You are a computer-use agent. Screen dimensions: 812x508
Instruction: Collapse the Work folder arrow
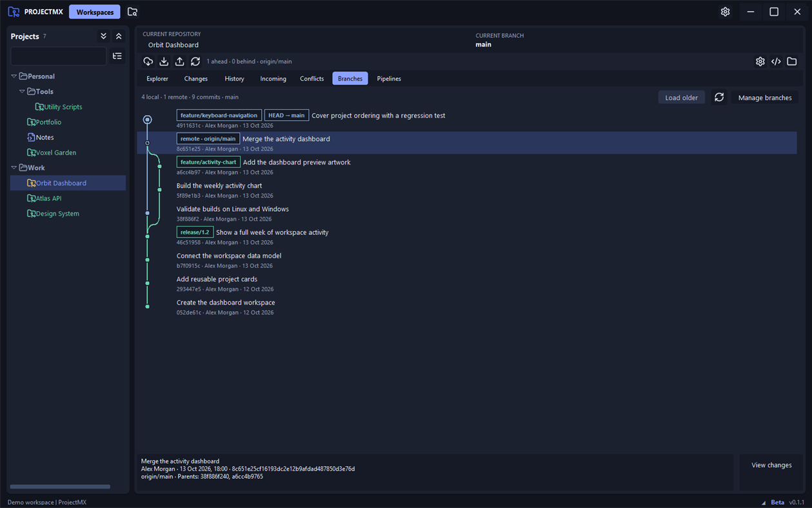pos(14,168)
